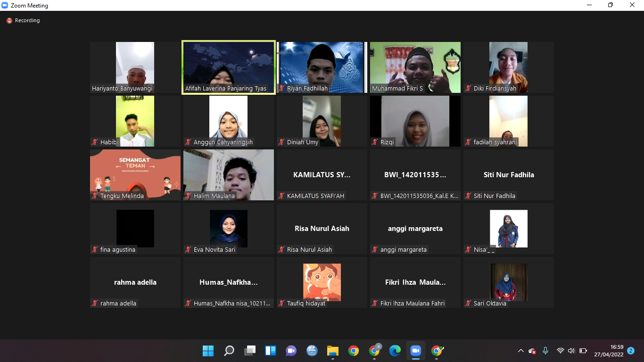Open Microsoft Edge from the taskbar
Image resolution: width=644 pixels, height=362 pixels.
click(395, 351)
